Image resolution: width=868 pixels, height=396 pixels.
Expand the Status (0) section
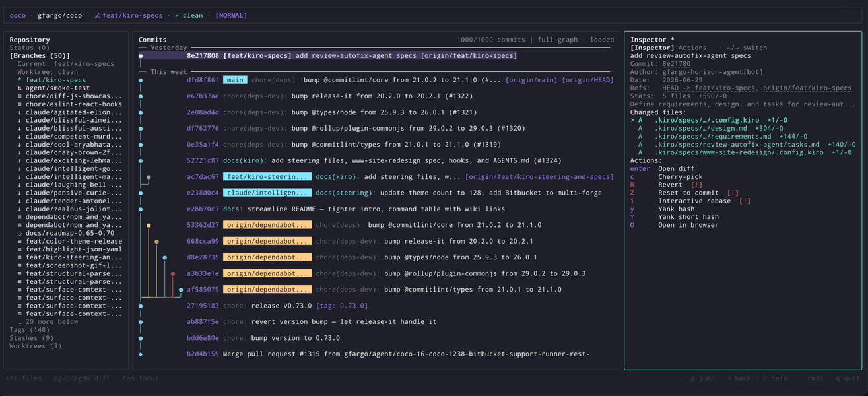30,48
